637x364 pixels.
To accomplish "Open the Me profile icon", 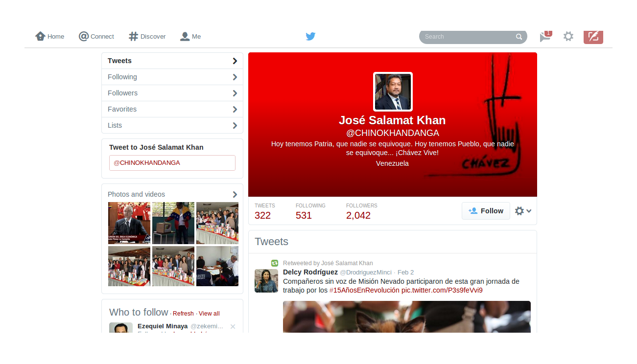I will (x=185, y=36).
